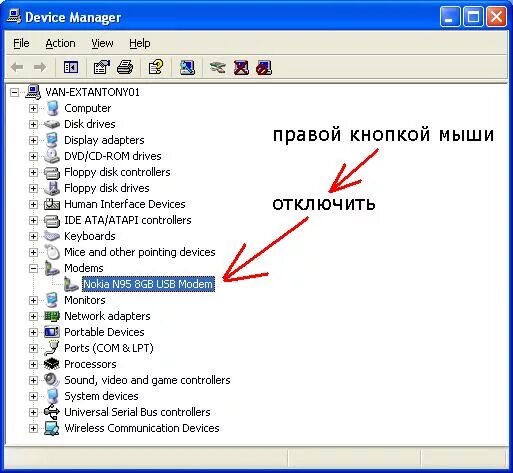Click the Universal Serial Bus icon
513x473 pixels.
[x=52, y=412]
